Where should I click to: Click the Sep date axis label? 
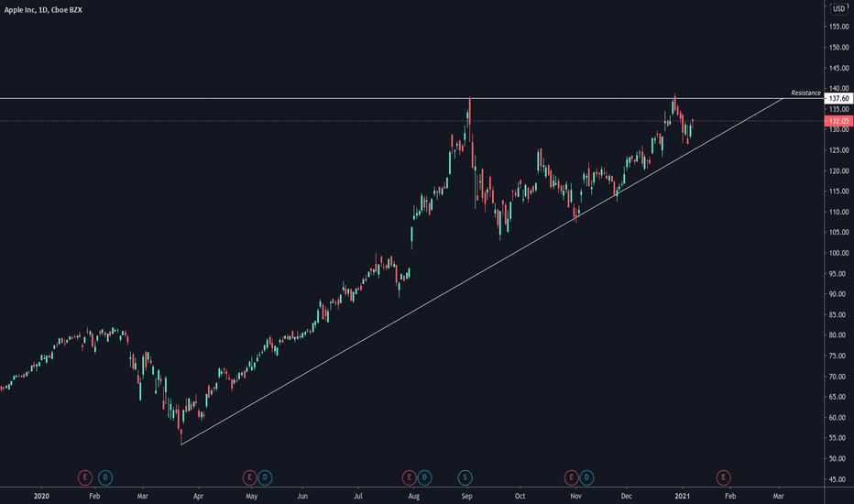pos(466,496)
